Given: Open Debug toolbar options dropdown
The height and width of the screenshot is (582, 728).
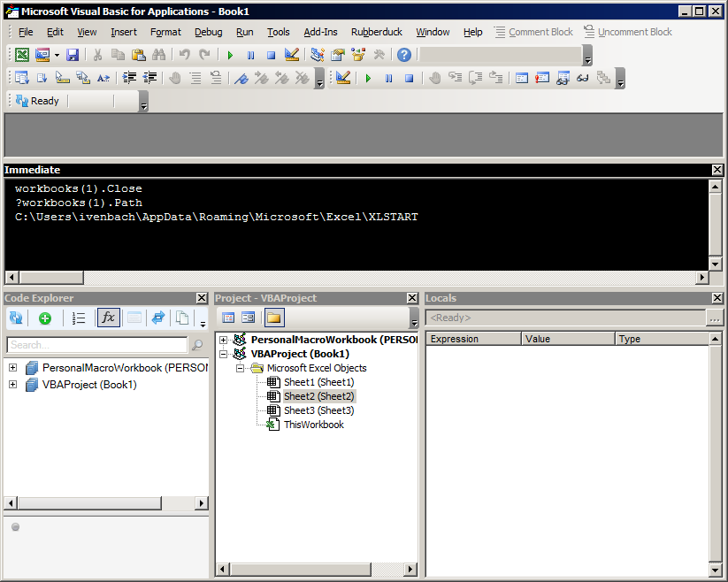Looking at the screenshot, I should (x=621, y=78).
